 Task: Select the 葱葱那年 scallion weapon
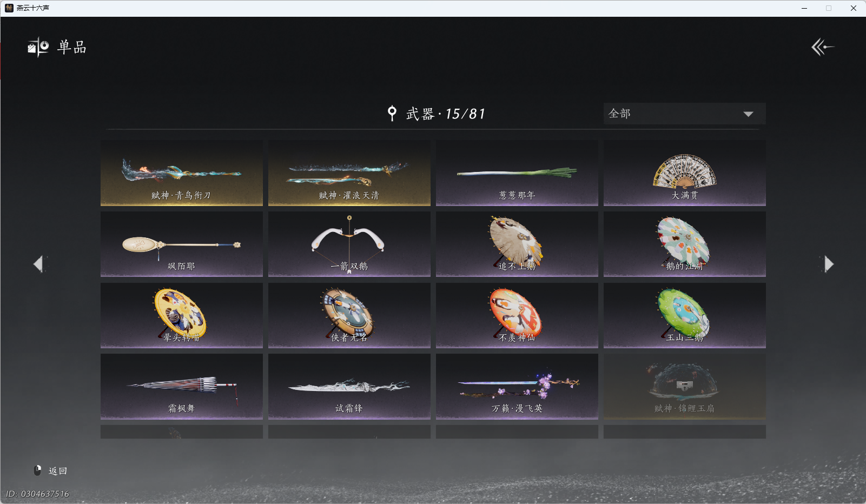(x=517, y=173)
